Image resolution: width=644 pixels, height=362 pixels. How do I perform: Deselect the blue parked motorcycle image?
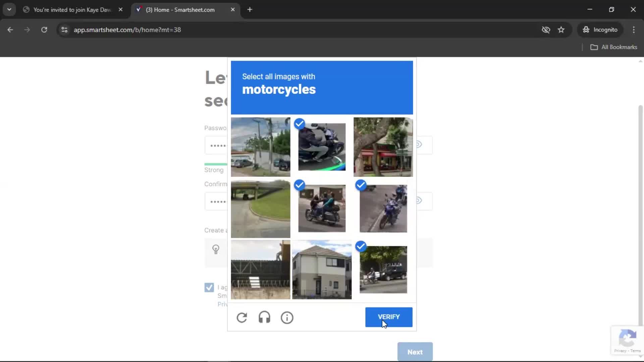(383, 208)
